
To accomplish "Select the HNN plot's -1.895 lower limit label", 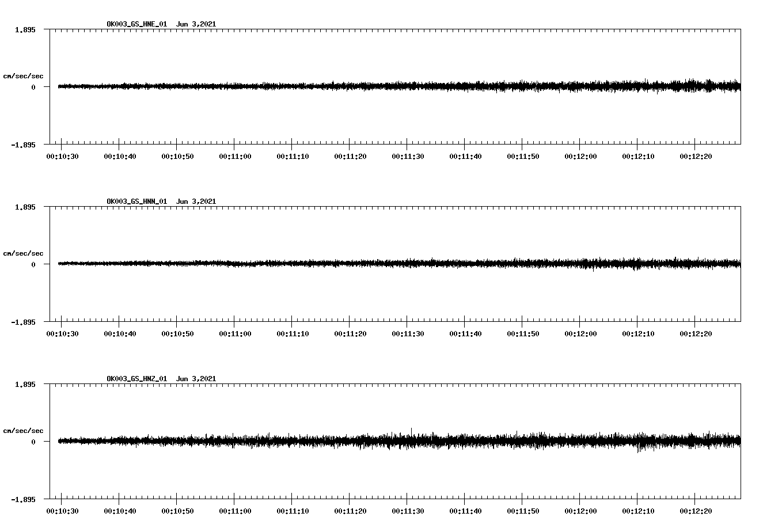I will point(23,322).
